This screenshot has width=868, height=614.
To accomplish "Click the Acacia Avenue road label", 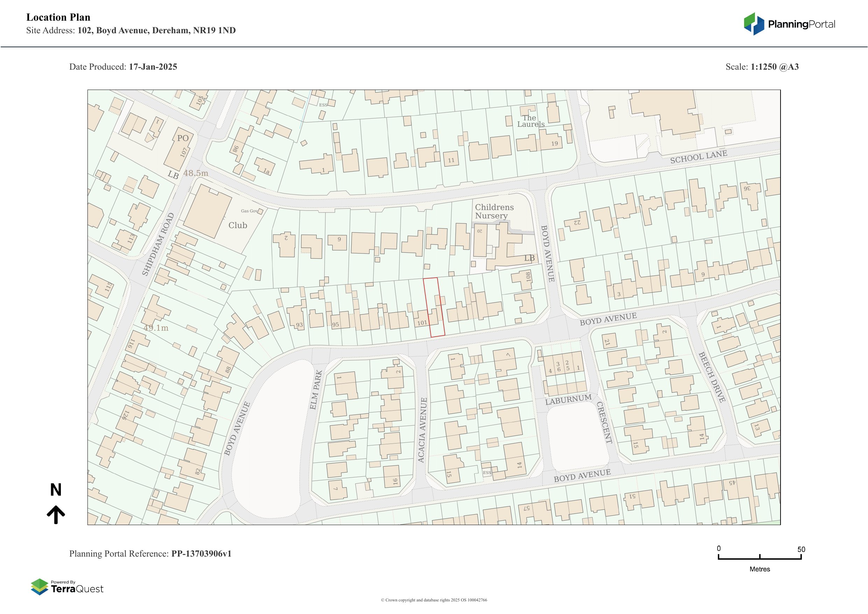I will [x=422, y=430].
